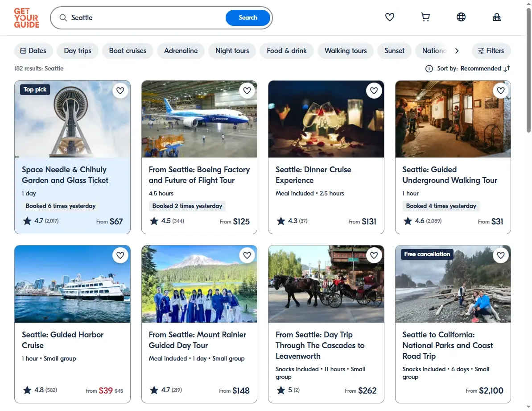Click the Mount Rainier group photo
This screenshot has width=532, height=411.
click(199, 284)
